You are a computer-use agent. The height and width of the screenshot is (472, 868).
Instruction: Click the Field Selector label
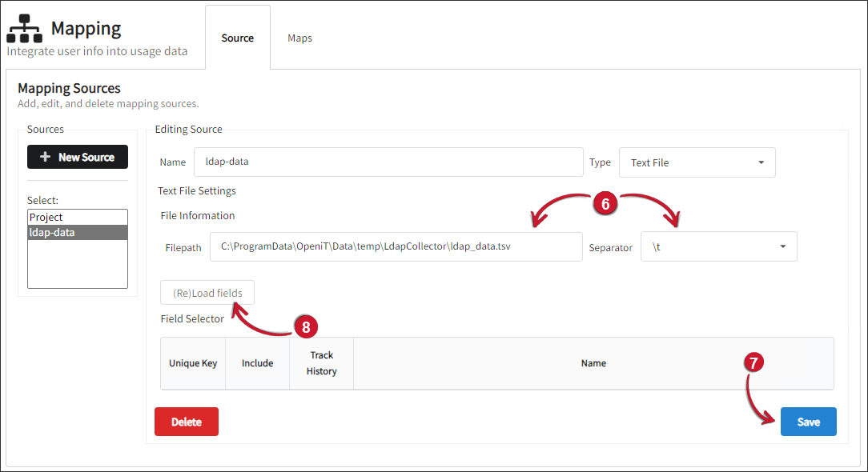(x=191, y=318)
